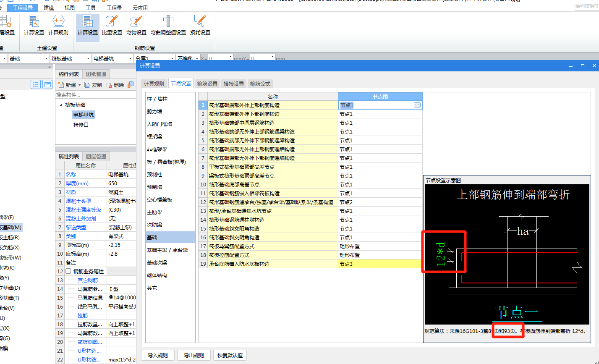Open 损耗设置 loss settings icon
This screenshot has height=364, width=599.
200,21
